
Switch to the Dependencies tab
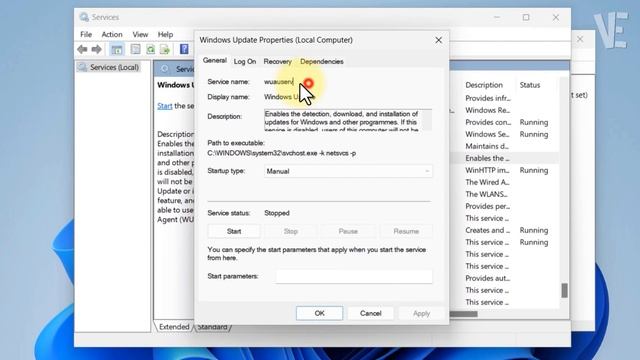click(x=322, y=61)
